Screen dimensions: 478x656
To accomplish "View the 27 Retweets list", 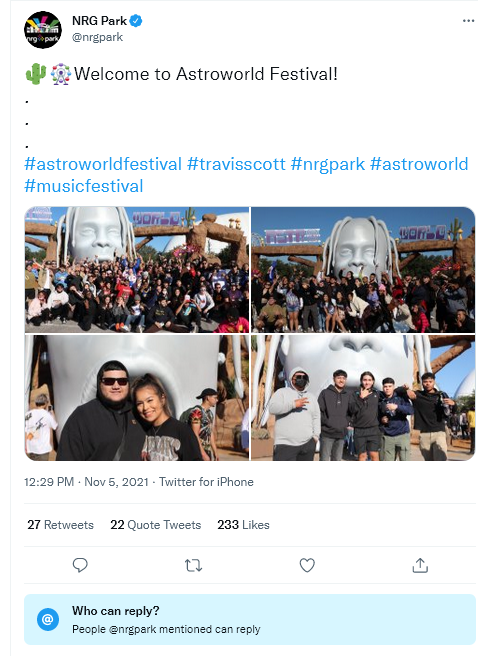I will click(x=61, y=525).
